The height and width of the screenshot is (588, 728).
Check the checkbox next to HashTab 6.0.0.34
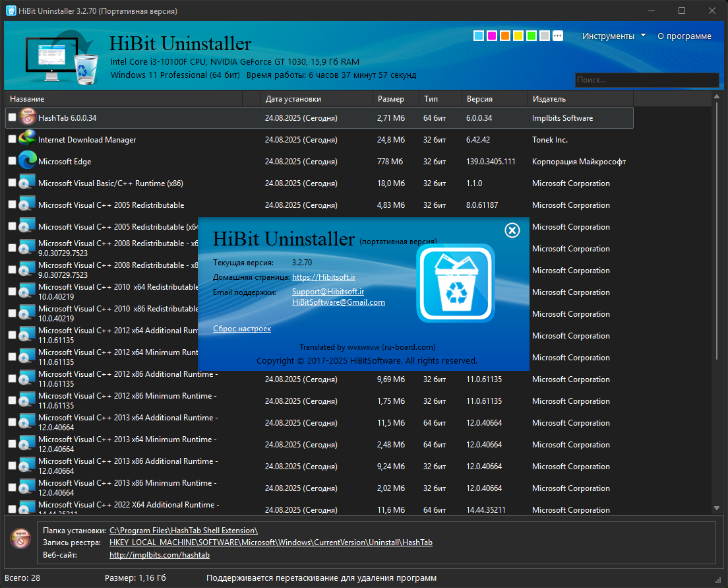pyautogui.click(x=11, y=117)
